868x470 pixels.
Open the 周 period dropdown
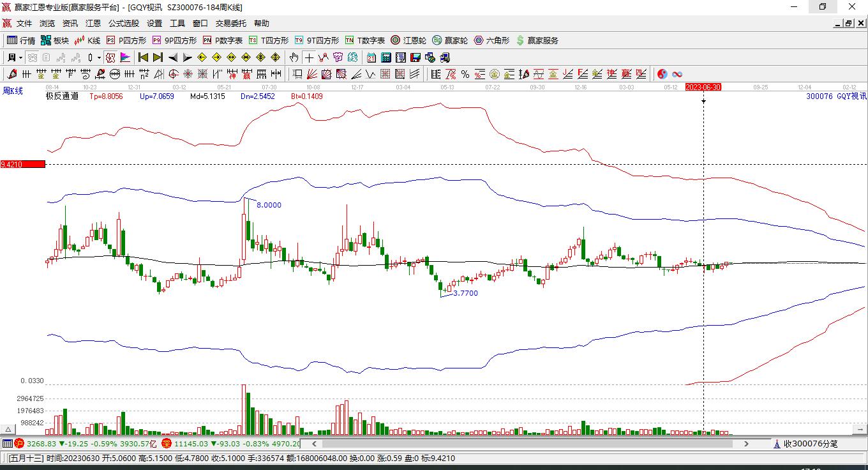tap(14, 57)
